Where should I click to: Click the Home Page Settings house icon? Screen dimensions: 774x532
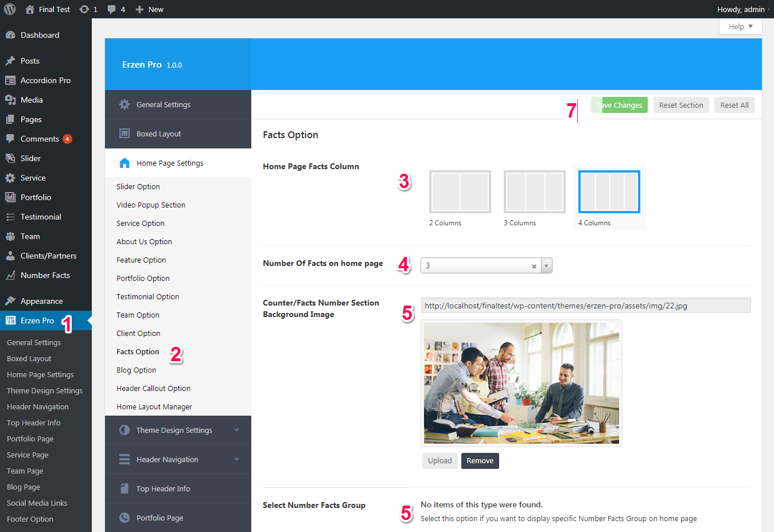tap(125, 163)
